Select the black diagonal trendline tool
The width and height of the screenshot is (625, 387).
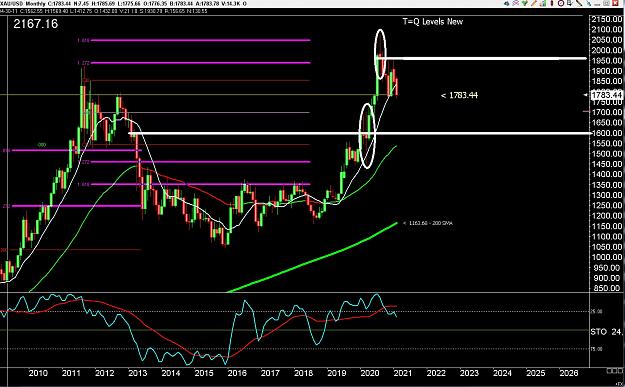(579, 3)
